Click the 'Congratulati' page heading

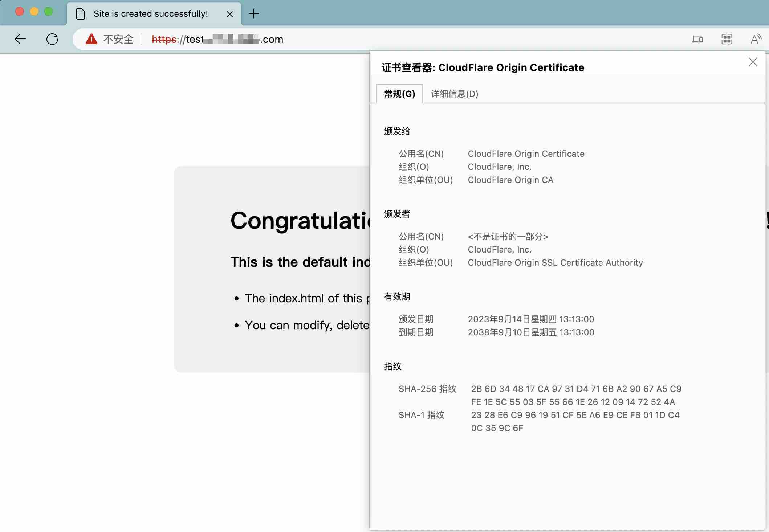tap(300, 220)
